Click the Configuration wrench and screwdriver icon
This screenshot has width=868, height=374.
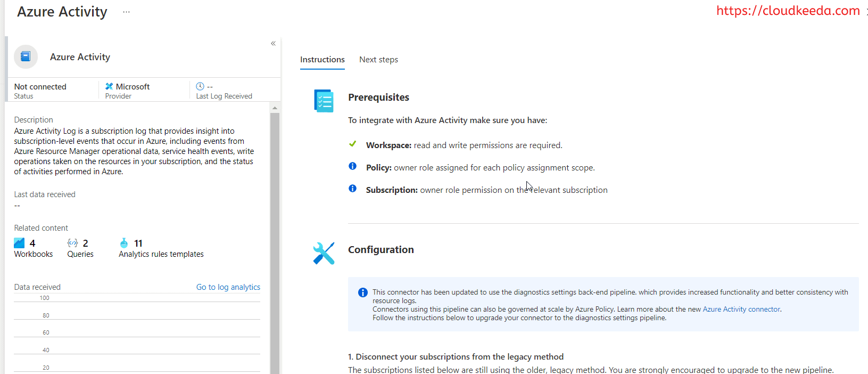click(324, 253)
